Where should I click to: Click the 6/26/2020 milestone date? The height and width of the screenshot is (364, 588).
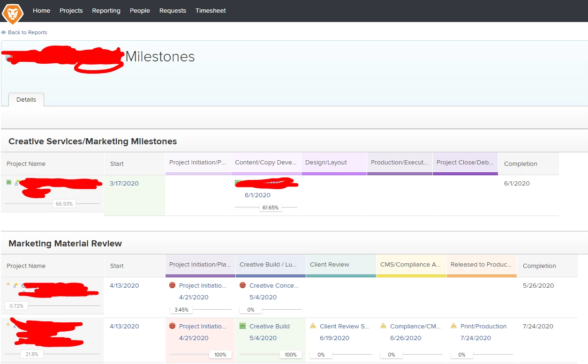point(406,338)
